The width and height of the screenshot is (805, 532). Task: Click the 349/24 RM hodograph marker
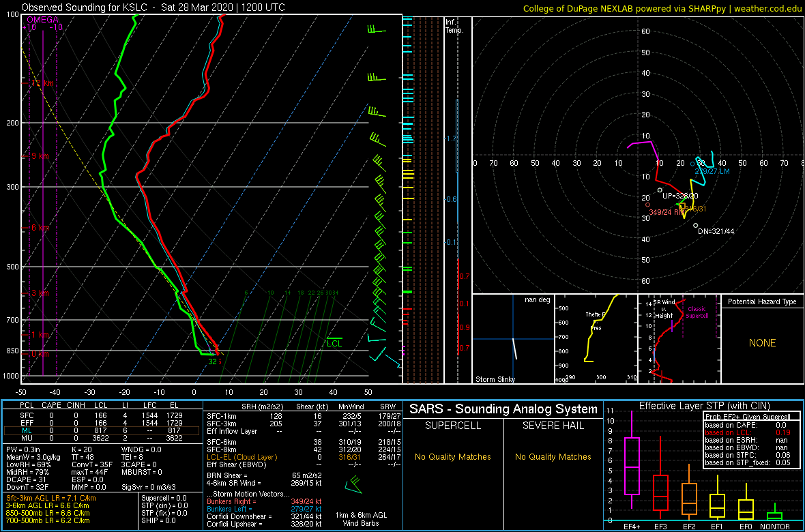tap(667, 211)
